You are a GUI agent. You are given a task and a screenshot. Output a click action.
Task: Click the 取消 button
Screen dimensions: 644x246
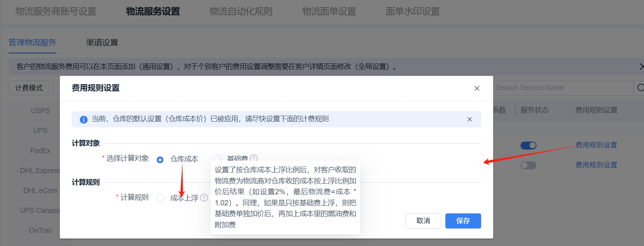point(423,221)
